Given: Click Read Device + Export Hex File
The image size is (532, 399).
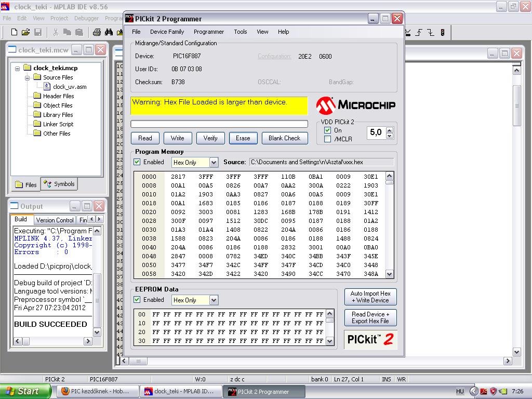Looking at the screenshot, I should [370, 317].
